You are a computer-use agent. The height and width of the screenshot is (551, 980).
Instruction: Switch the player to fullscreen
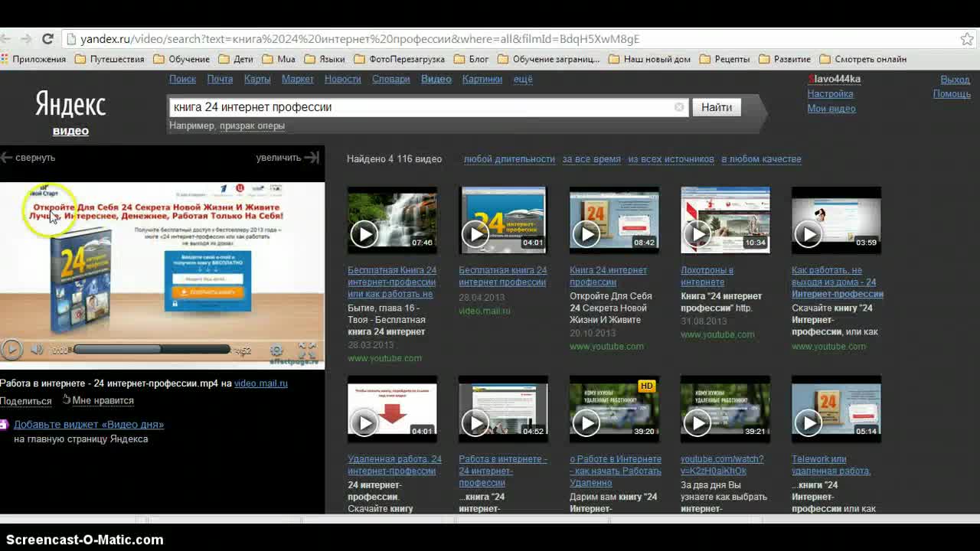click(x=307, y=350)
